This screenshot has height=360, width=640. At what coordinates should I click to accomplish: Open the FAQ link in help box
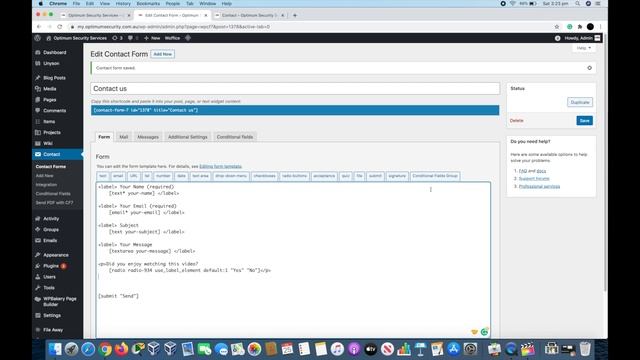pos(522,171)
